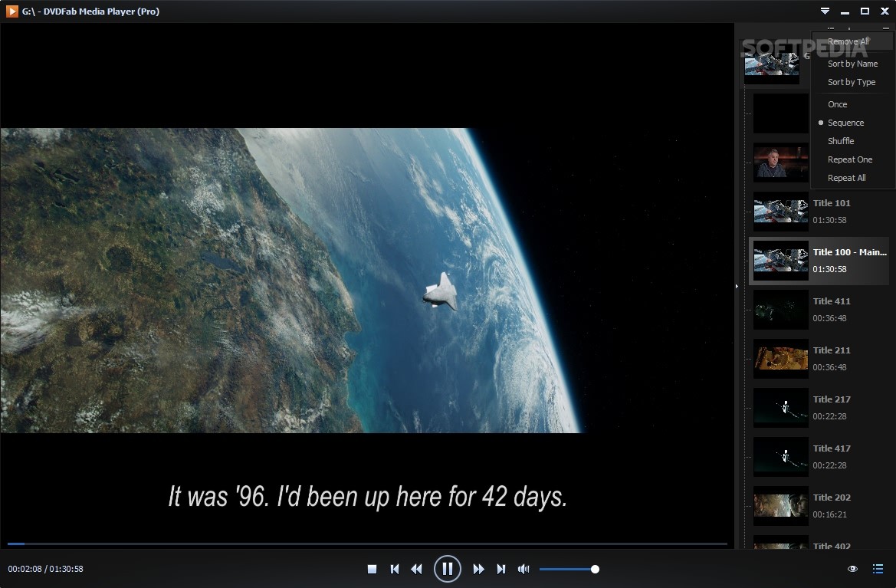
Task: Collapse the playlist panel with side arrow
Action: coord(737,286)
